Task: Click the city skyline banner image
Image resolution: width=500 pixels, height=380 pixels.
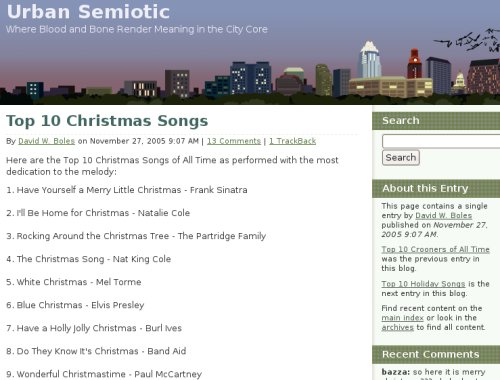Action: click(x=250, y=70)
